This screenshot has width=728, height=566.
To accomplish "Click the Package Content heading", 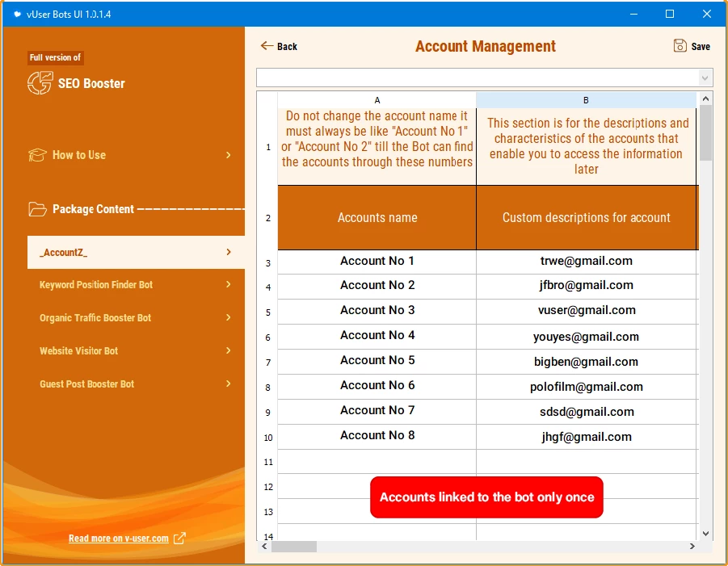I will point(93,209).
